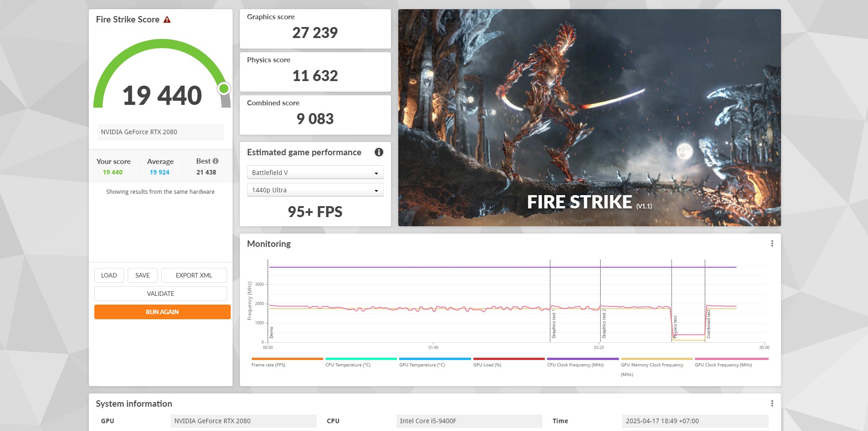Click the info icon beside Best score
868x431 pixels.
216,161
